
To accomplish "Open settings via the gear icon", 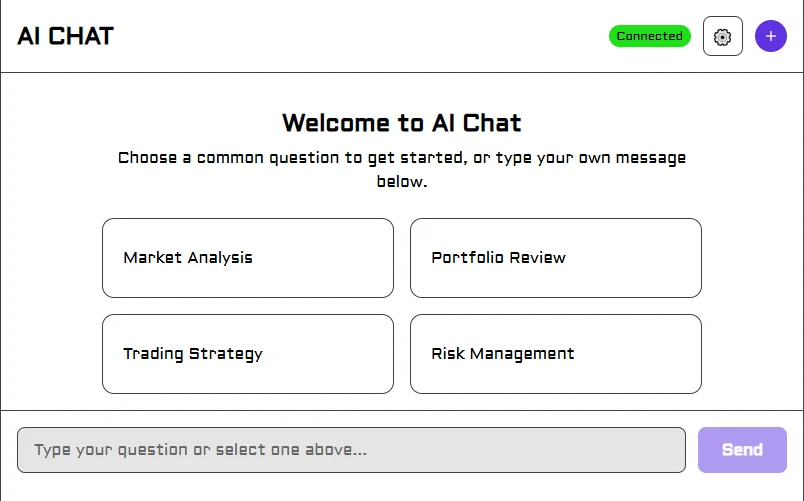I will (x=722, y=37).
